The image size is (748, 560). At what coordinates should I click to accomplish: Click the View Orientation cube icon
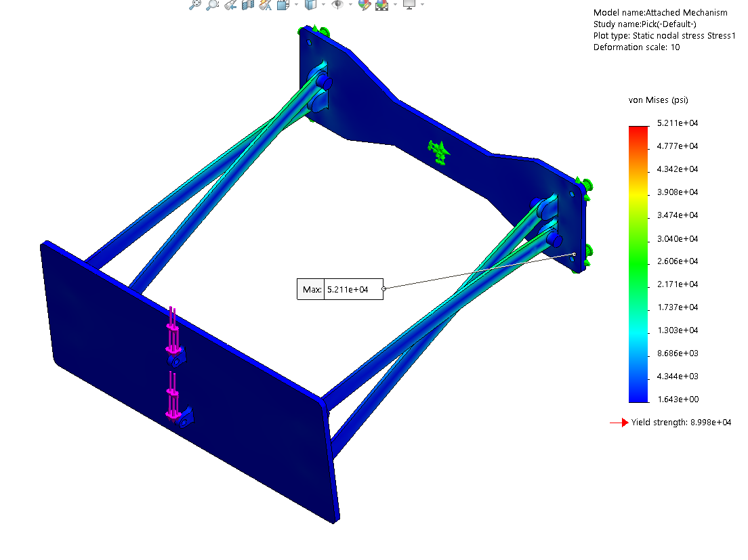283,4
